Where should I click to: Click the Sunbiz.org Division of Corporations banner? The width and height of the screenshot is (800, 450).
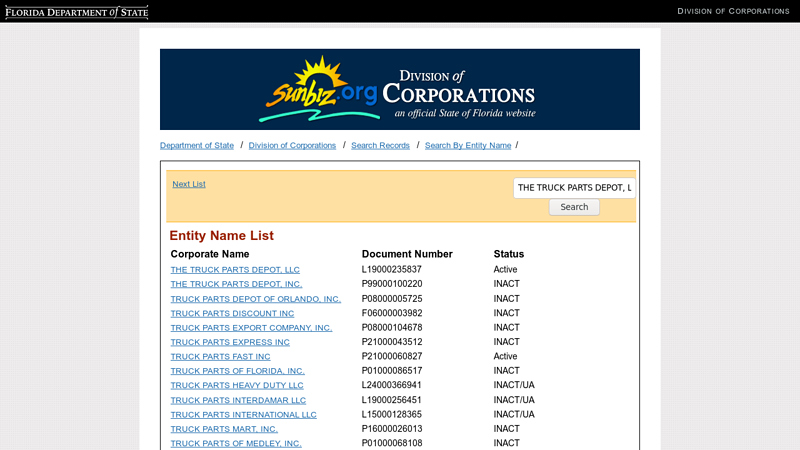point(399,89)
